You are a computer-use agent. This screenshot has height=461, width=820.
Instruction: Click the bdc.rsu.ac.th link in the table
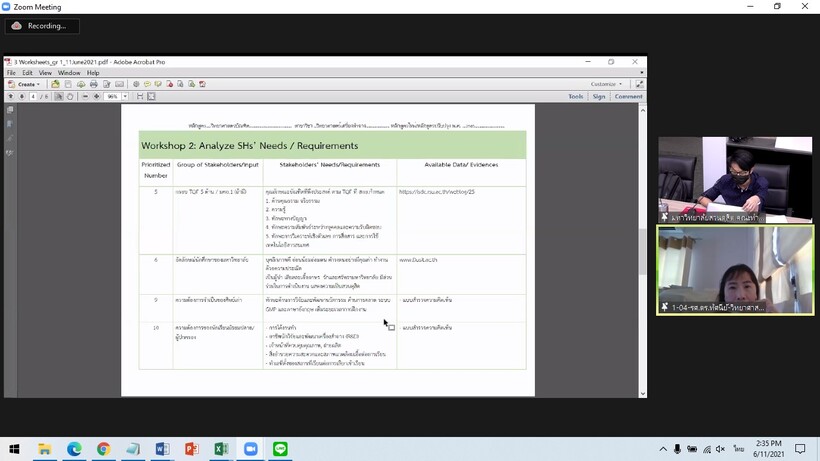437,192
